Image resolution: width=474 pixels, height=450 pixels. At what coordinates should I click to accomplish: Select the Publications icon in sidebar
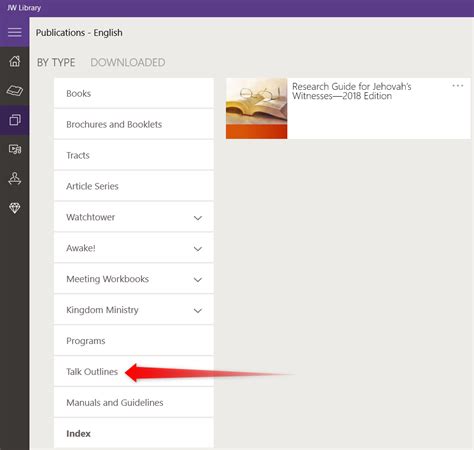pos(15,120)
